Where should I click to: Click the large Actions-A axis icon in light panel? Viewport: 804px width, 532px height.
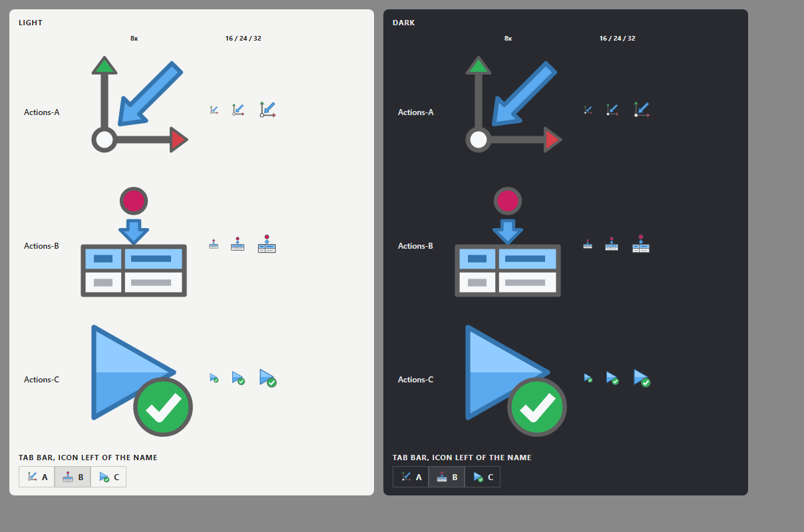point(140,104)
